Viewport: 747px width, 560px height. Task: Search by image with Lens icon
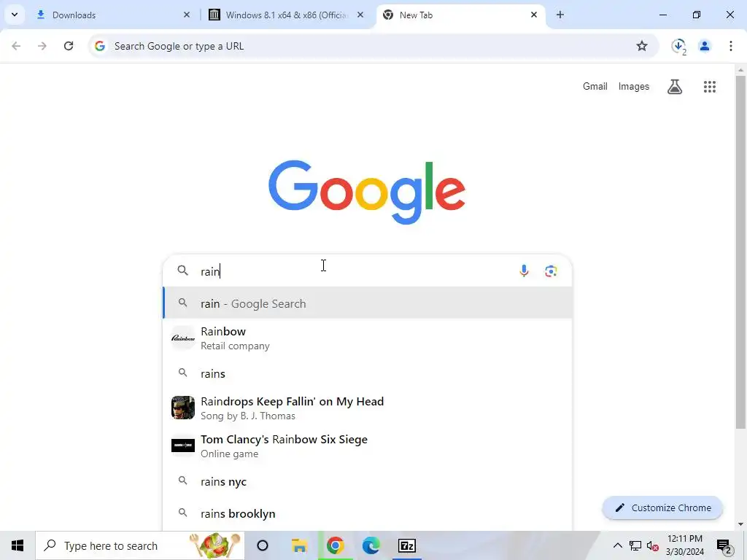click(x=551, y=271)
